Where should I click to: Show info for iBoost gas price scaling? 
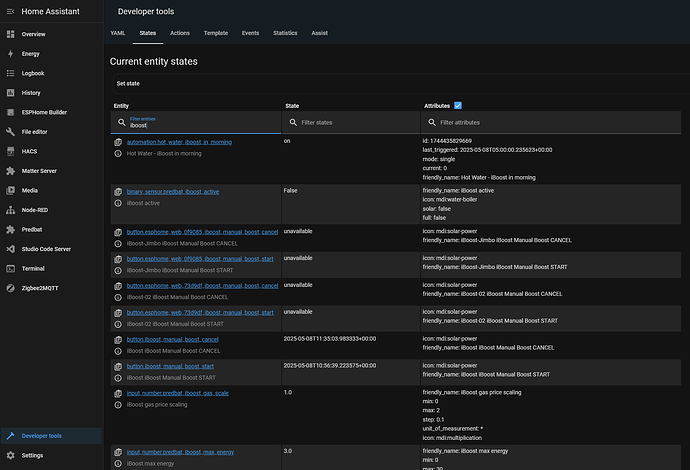118,405
